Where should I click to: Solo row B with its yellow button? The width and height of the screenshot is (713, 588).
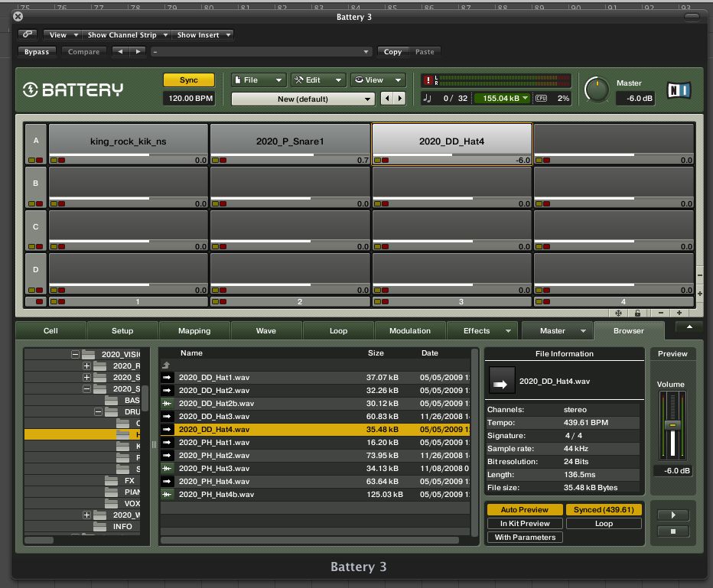(x=32, y=203)
